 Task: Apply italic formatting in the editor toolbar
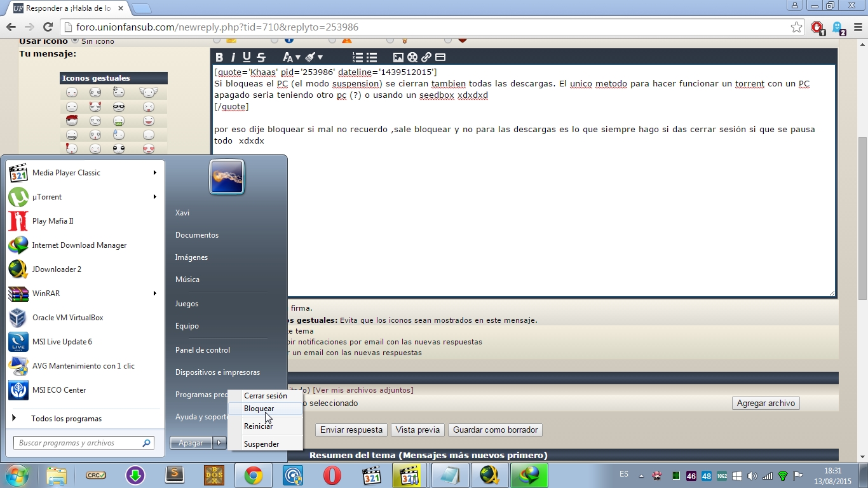tap(233, 57)
